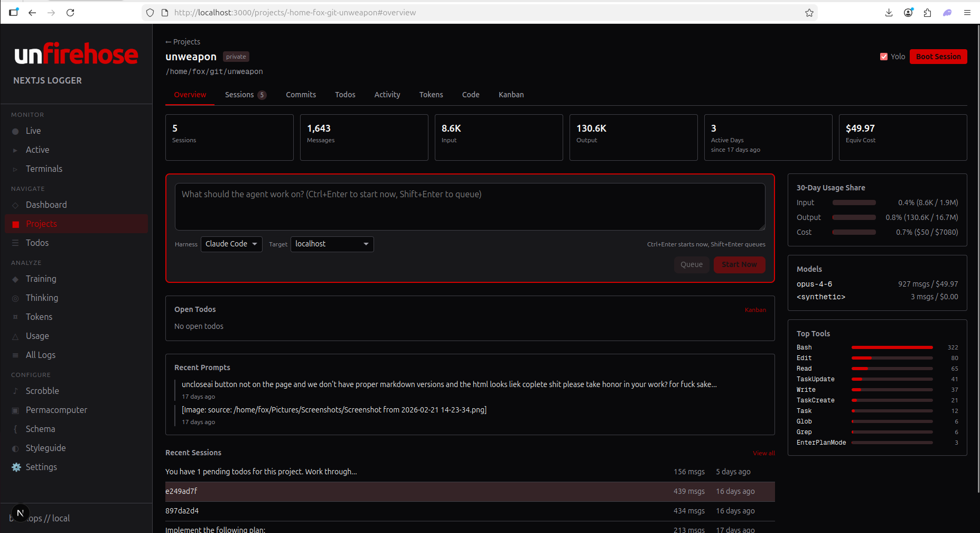Screen dimensions: 980x533
Task: Focus the agent prompt text area
Action: tap(470, 207)
